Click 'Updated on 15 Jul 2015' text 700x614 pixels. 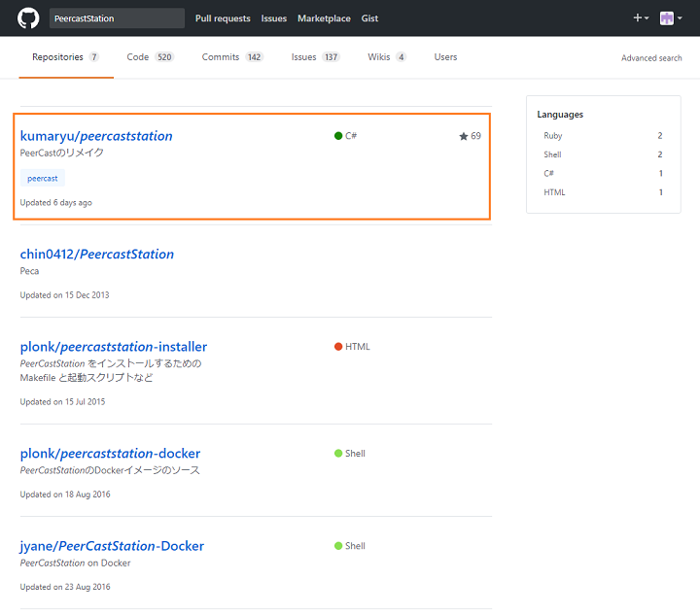62,401
